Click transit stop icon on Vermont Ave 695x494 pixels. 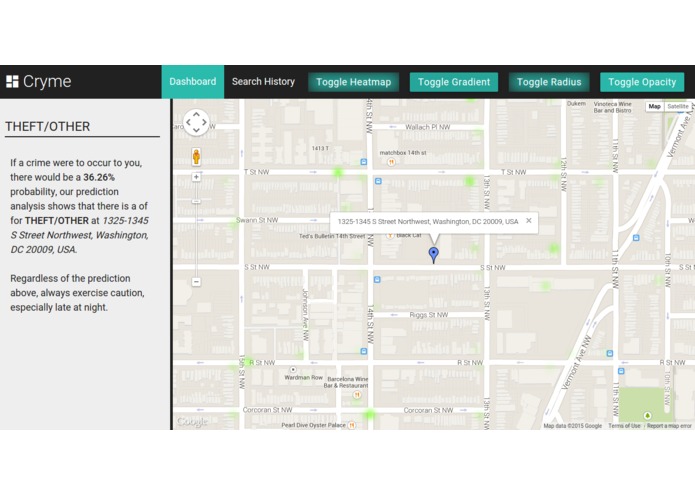click(x=636, y=238)
